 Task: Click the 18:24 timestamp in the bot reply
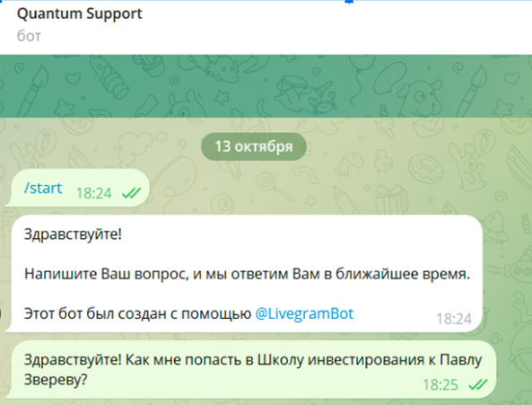[x=454, y=319]
